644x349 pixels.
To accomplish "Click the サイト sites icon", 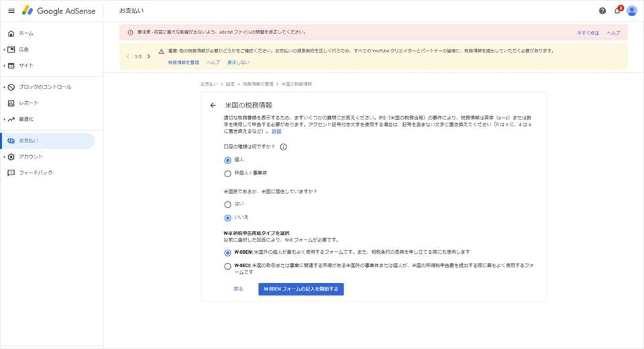I will pos(11,65).
